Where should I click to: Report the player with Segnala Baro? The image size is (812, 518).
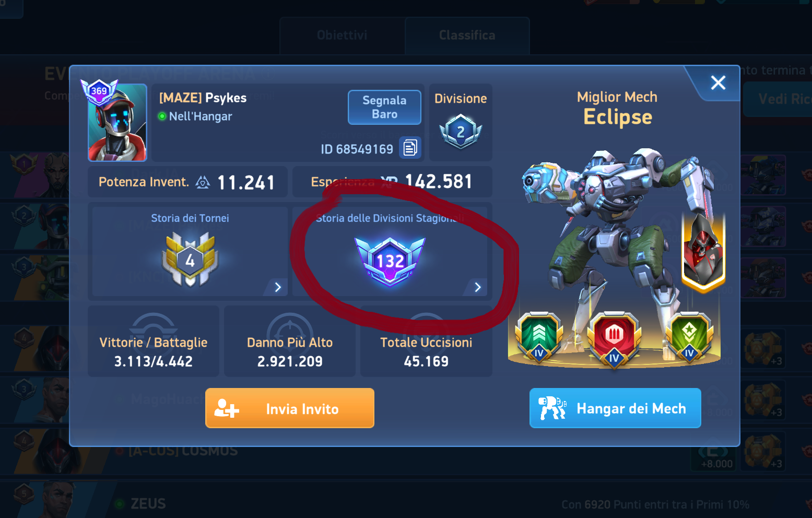pos(384,107)
